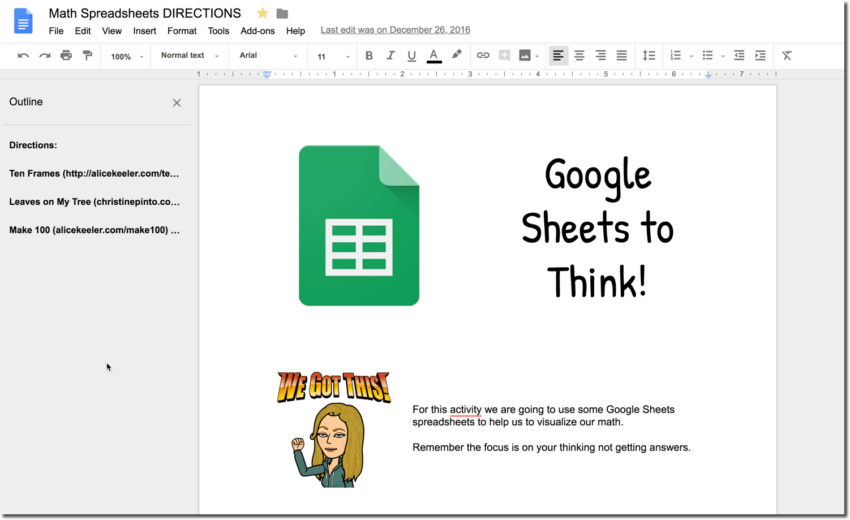Open the Line spacing options
Viewport: 850px width, 520px height.
pyautogui.click(x=649, y=55)
